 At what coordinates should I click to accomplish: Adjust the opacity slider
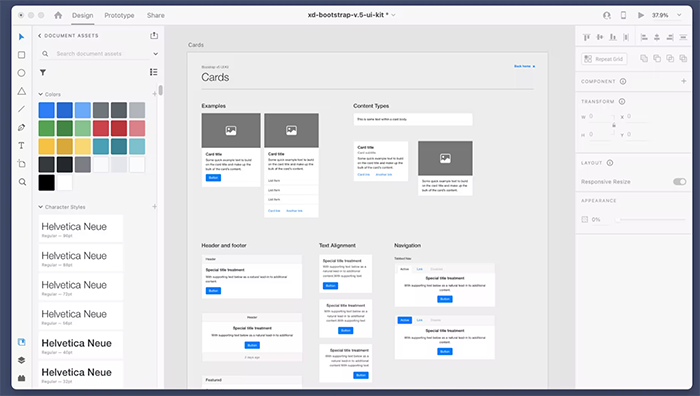pyautogui.click(x=650, y=219)
